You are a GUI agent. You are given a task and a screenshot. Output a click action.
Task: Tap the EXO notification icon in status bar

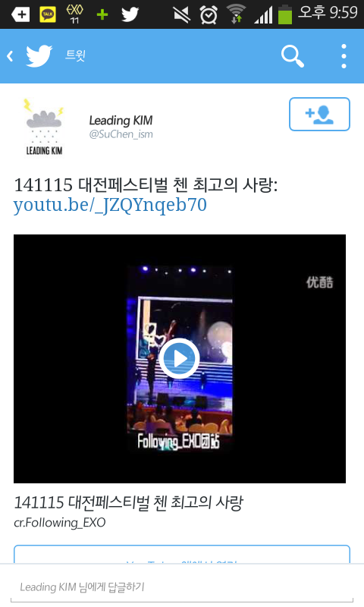(74, 14)
